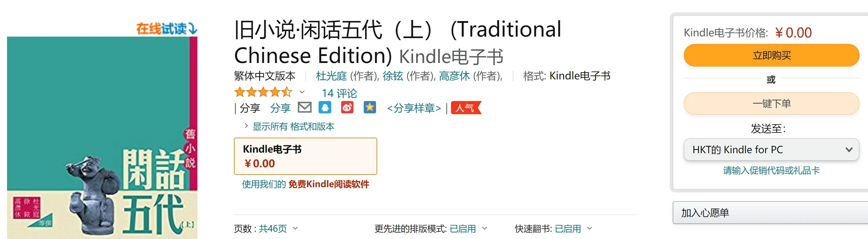Open author 杜光庭's page
868x239 pixels.
point(331,76)
